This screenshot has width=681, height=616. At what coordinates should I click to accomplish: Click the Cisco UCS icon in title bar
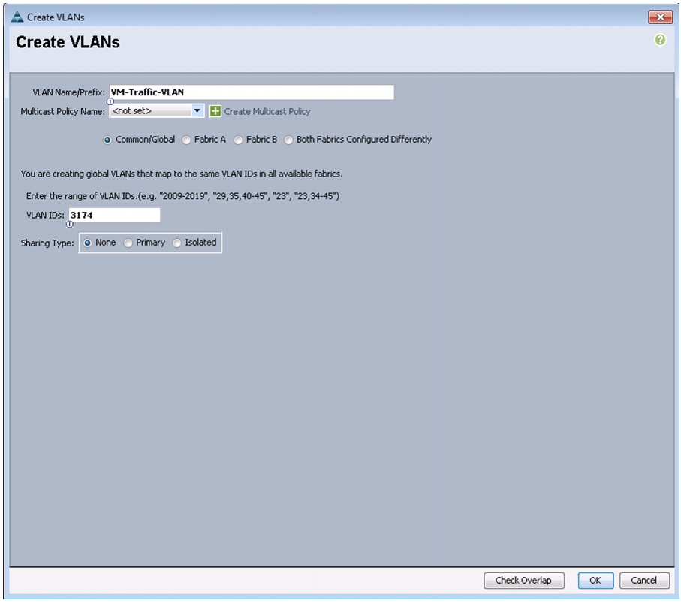17,17
